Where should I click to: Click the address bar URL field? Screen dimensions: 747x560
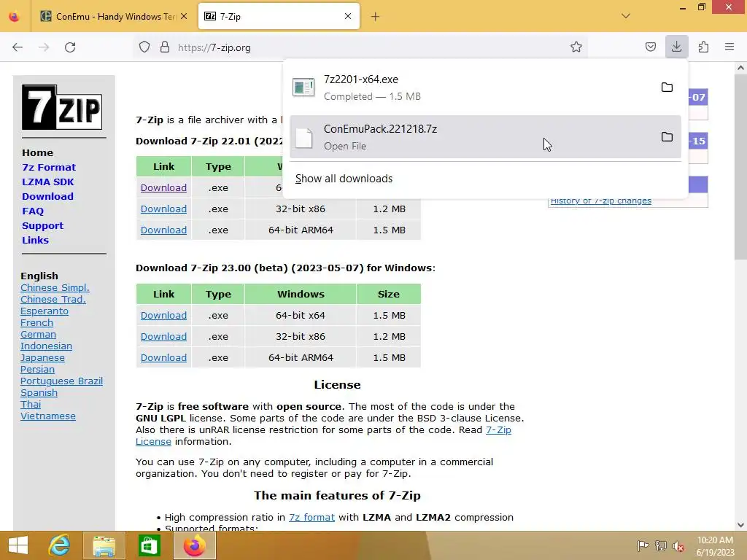coord(362,47)
